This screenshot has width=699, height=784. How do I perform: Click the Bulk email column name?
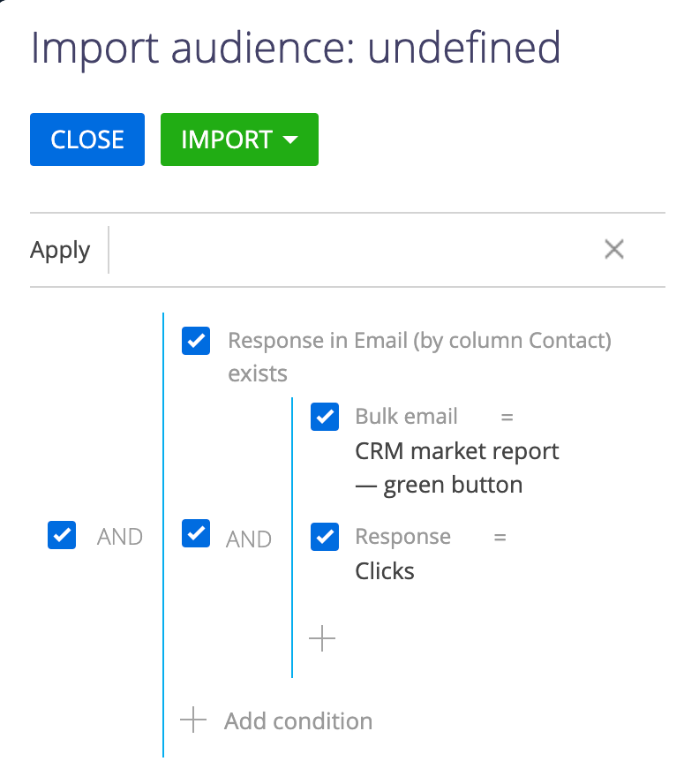coord(406,417)
